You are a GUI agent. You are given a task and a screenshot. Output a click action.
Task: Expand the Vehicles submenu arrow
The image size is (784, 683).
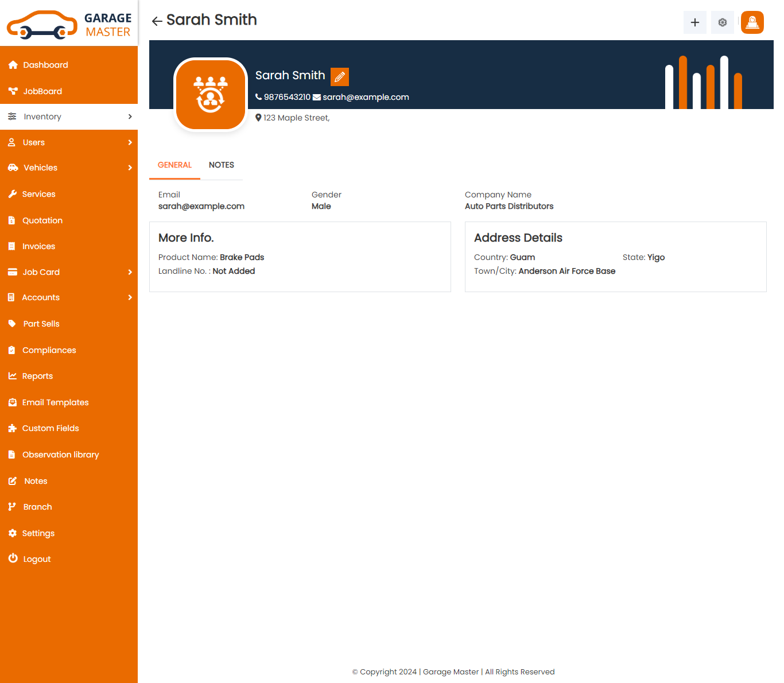130,168
